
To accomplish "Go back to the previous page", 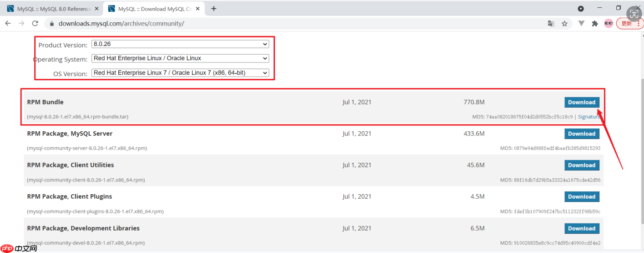I will tap(8, 23).
